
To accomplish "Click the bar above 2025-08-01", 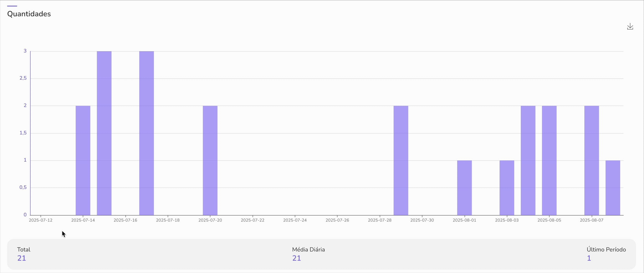I will pos(465,188).
